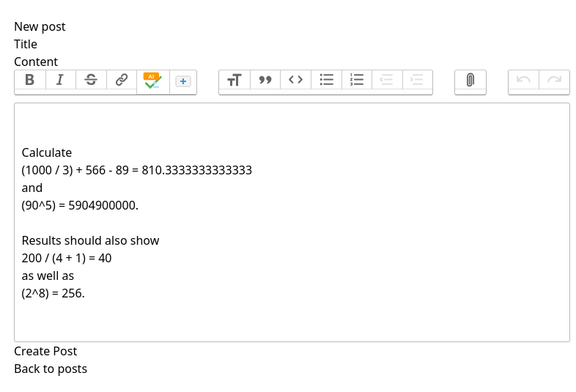
Task: Undo the last edit
Action: tap(523, 80)
